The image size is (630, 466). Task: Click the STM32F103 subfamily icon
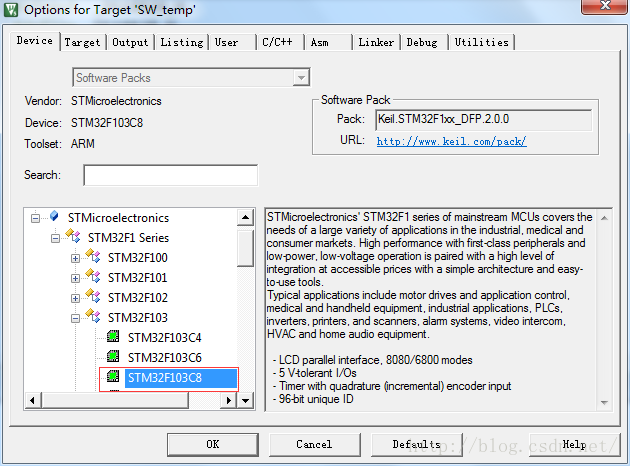(93, 316)
